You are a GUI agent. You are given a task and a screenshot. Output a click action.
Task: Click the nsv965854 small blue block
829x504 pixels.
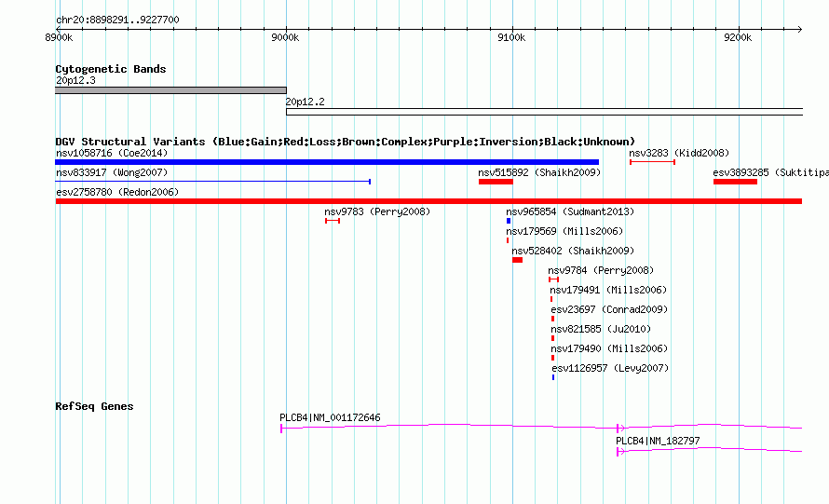pos(509,221)
